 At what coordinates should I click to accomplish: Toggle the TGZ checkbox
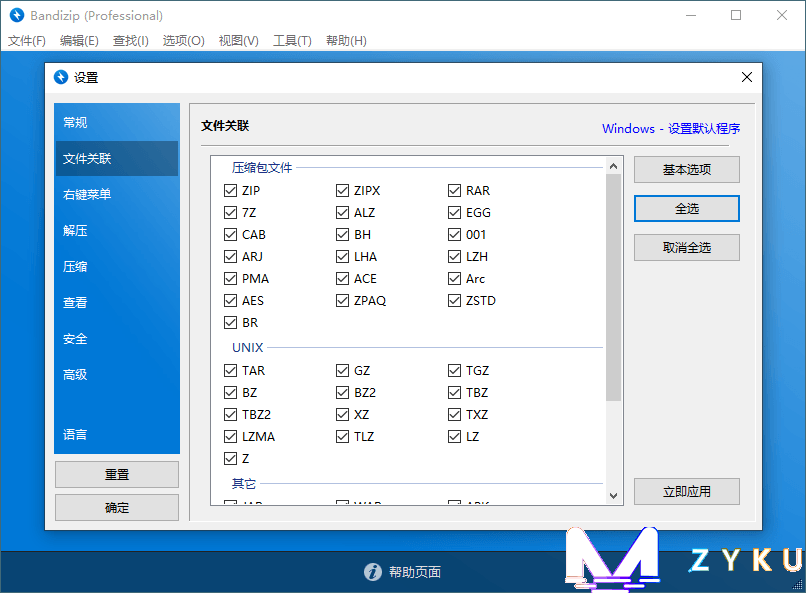454,370
